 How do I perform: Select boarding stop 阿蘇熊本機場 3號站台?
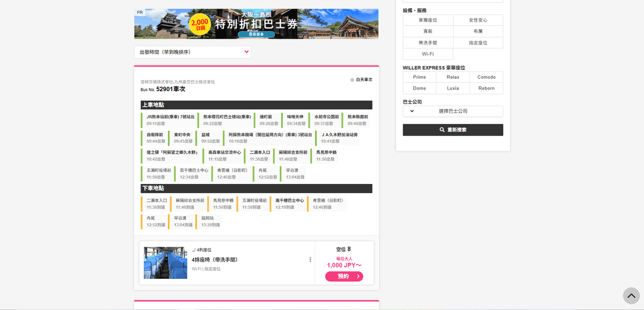(x=269, y=138)
